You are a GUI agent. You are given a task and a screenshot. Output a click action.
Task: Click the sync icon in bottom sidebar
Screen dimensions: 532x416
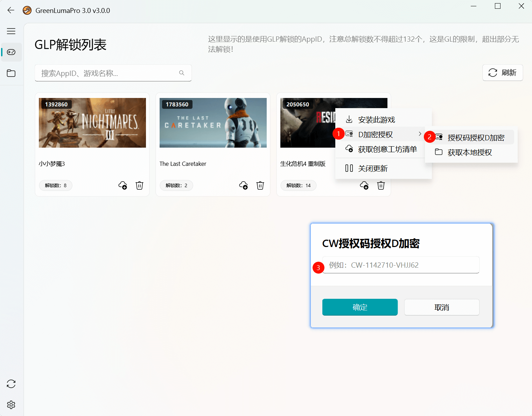tap(11, 384)
